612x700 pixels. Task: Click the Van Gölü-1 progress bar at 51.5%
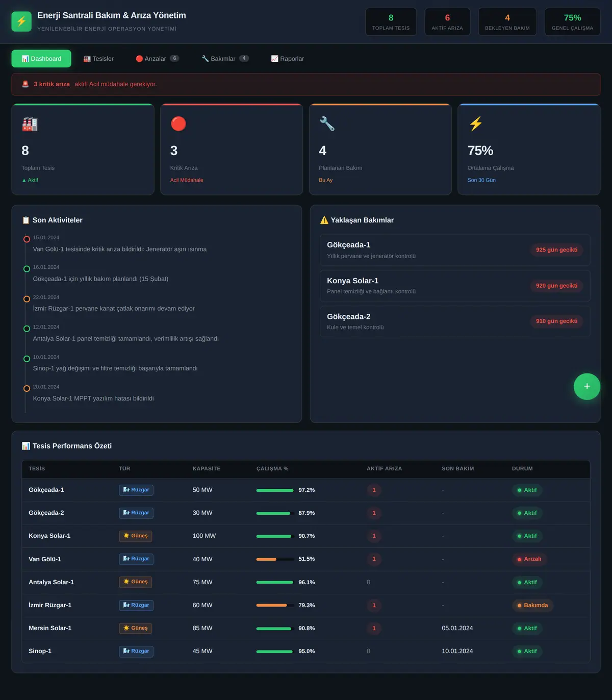(275, 559)
